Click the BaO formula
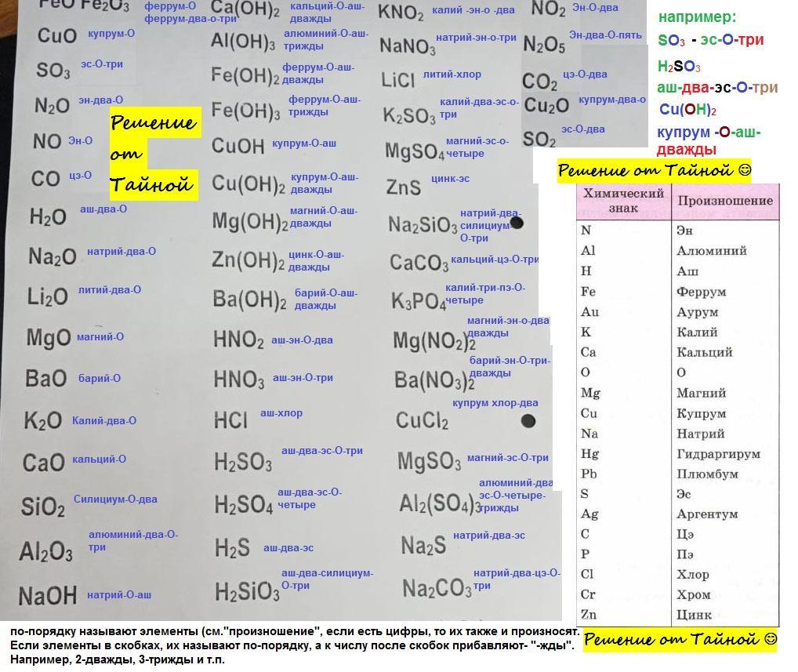This screenshot has height=672, width=798. tap(45, 378)
